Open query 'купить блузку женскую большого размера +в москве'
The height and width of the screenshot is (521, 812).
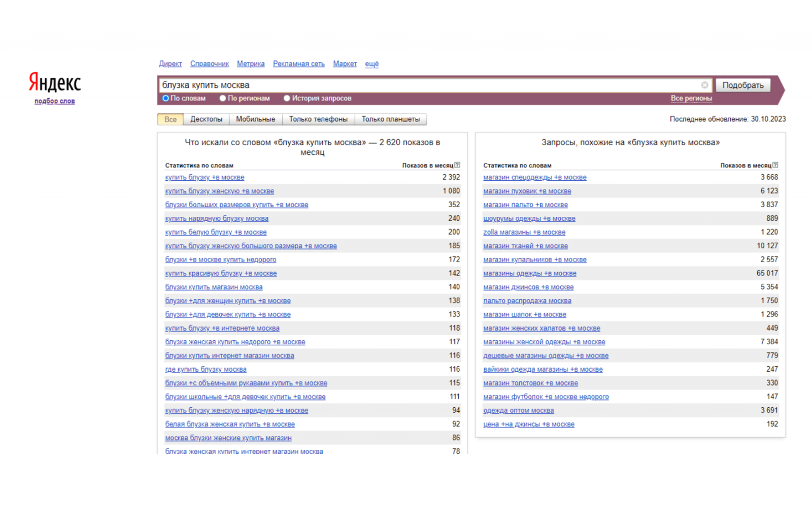[x=251, y=246]
